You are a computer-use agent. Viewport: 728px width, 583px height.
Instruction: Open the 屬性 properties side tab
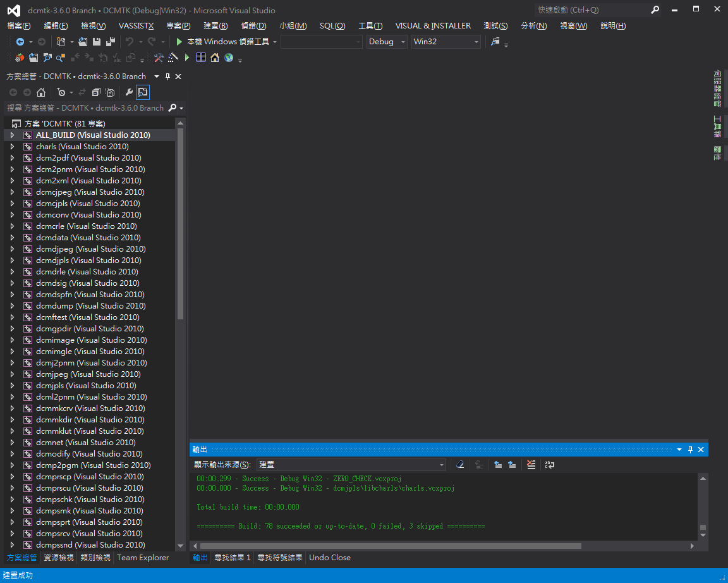point(717,153)
